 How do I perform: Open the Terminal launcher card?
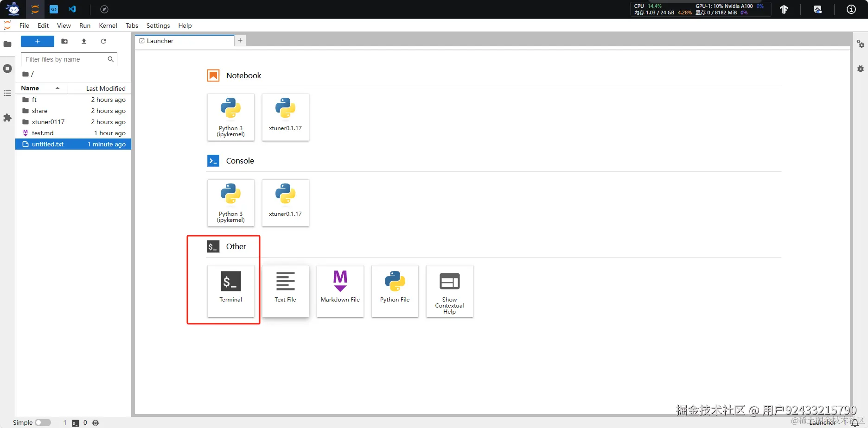(231, 291)
